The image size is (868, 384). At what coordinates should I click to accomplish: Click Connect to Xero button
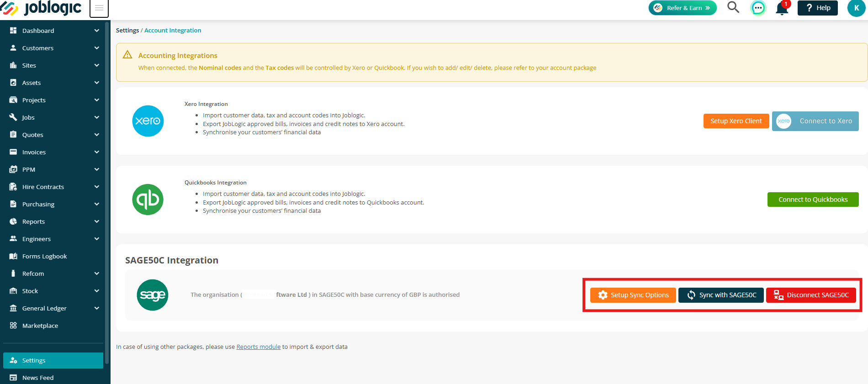pyautogui.click(x=815, y=121)
